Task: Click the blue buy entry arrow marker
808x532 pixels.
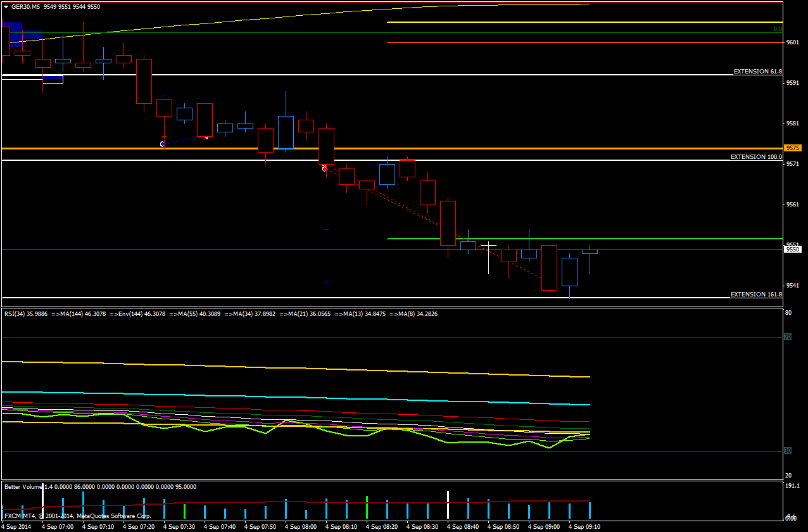Action: 163,144
